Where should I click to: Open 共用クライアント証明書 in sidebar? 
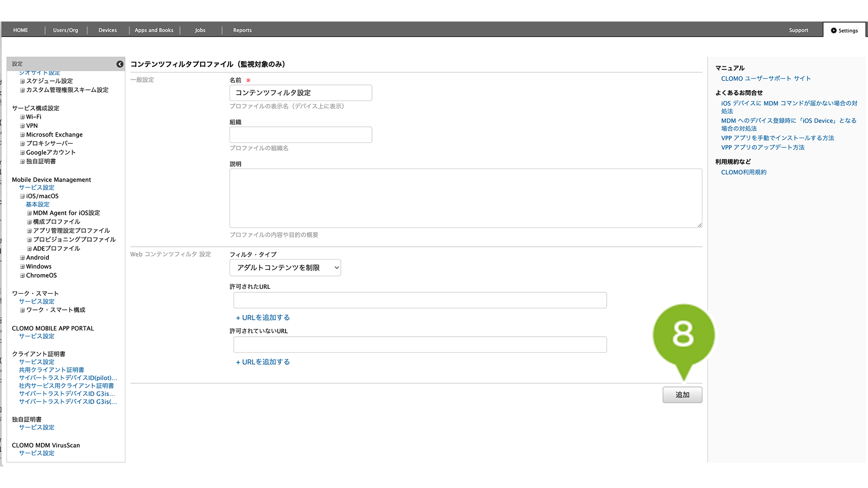[x=51, y=370]
